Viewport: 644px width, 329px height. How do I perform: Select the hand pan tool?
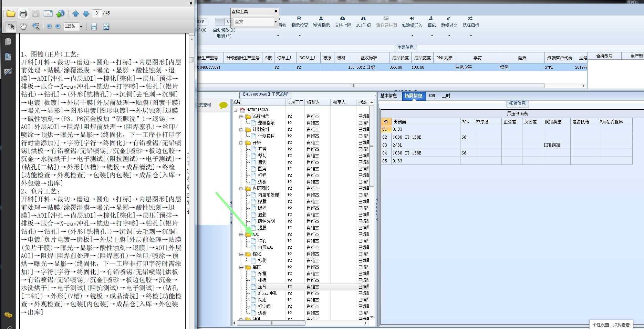(23, 26)
